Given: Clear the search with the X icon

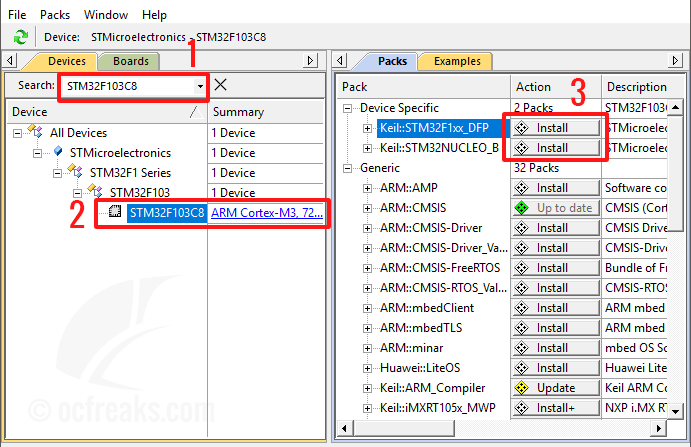Looking at the screenshot, I should tap(221, 85).
